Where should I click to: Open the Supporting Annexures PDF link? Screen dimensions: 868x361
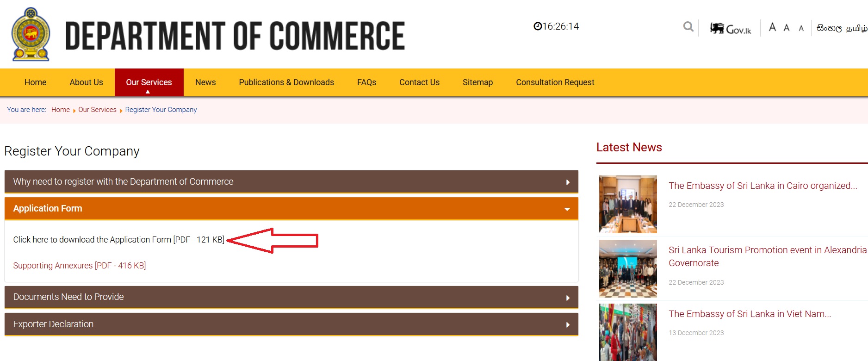point(80,266)
